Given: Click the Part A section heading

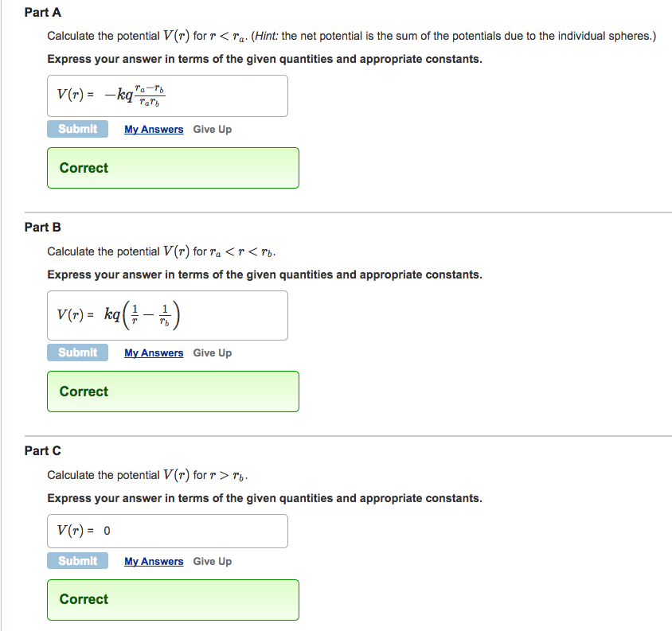Looking at the screenshot, I should coord(43,12).
